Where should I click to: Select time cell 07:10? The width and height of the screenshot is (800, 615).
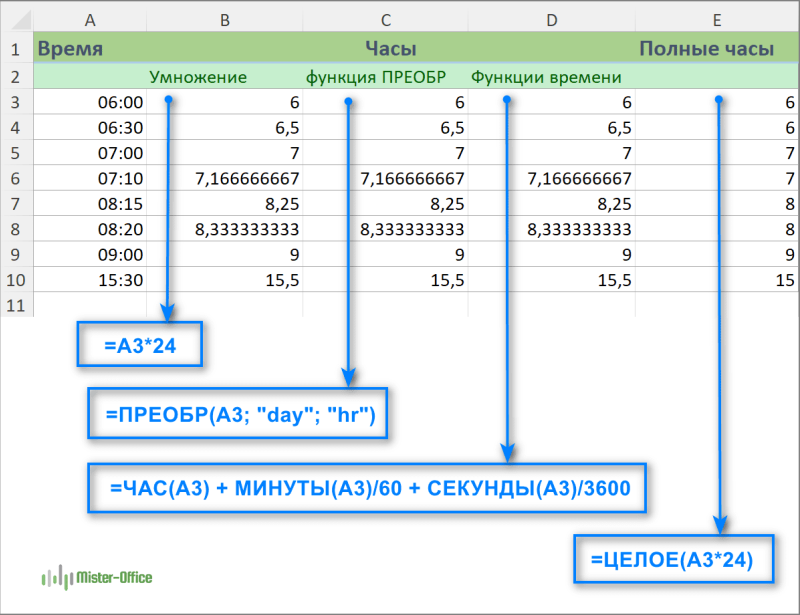click(90, 178)
